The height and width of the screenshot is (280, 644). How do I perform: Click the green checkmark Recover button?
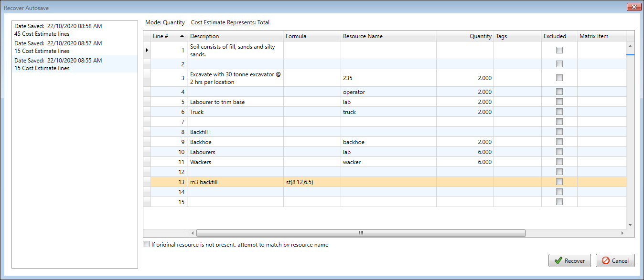pos(569,261)
